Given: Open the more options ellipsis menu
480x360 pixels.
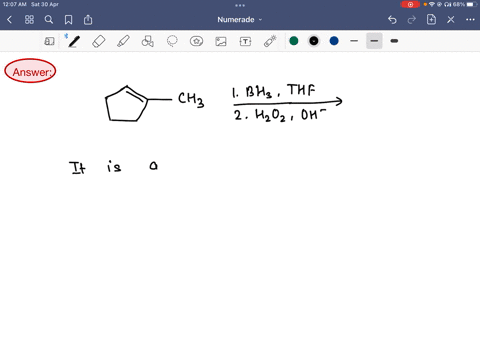Looking at the screenshot, I should (x=470, y=20).
